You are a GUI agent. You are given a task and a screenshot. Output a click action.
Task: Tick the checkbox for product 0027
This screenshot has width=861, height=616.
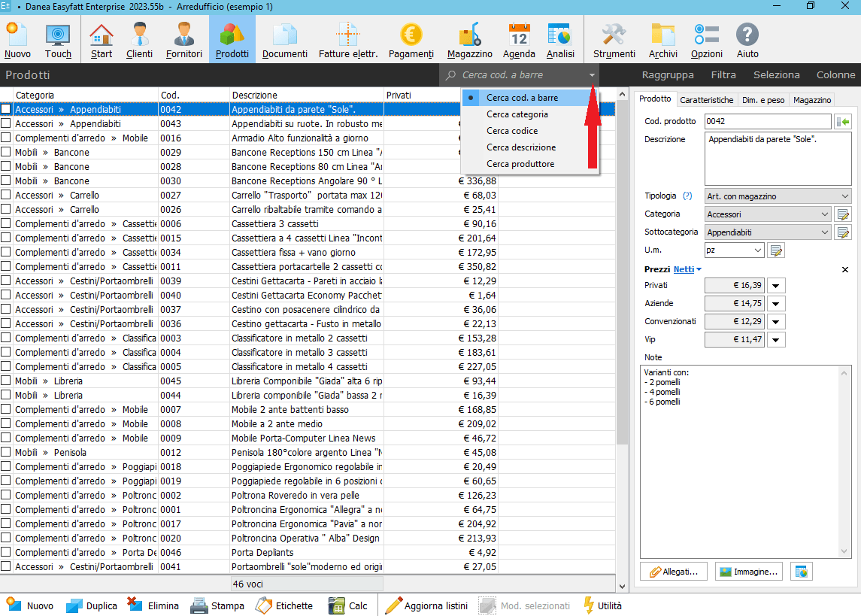point(5,195)
